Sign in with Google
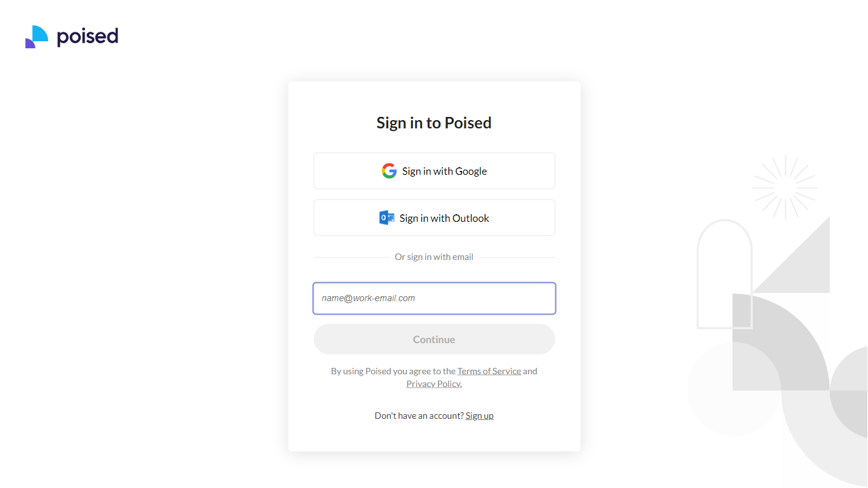Viewport: 868px width, 488px height. click(434, 171)
